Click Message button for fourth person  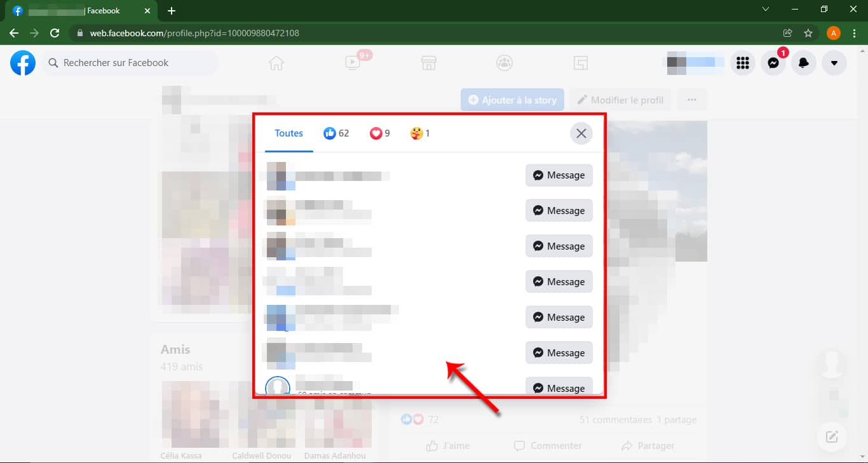[x=559, y=282]
